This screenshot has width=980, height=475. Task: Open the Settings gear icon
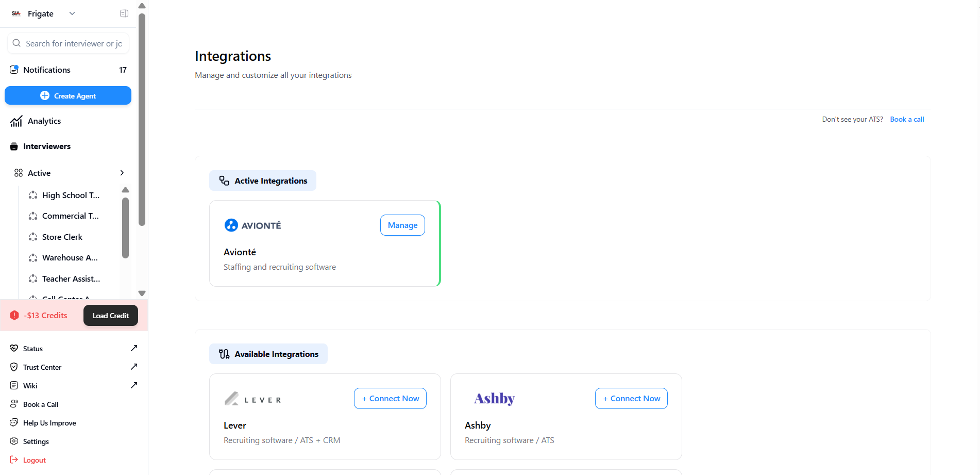pyautogui.click(x=14, y=441)
